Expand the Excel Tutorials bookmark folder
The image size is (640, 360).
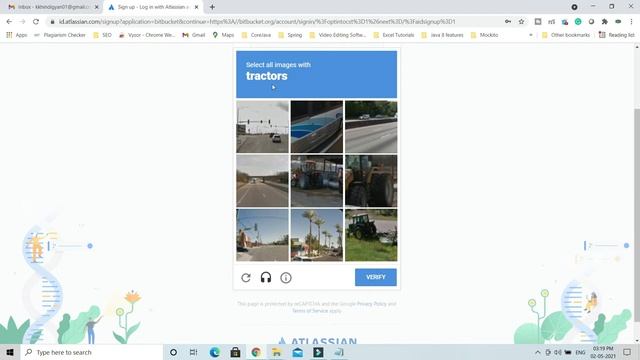(x=393, y=35)
